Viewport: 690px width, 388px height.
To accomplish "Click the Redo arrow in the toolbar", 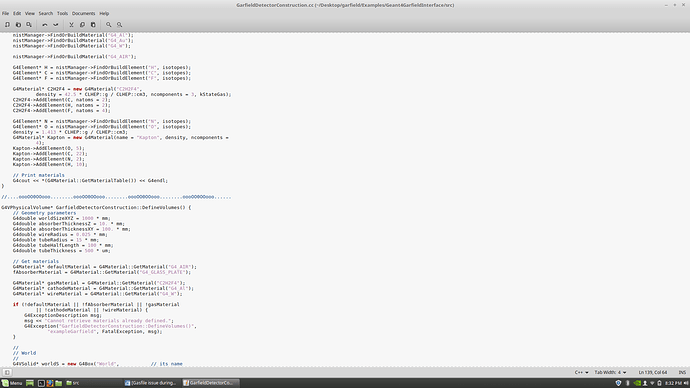I will coord(55,25).
